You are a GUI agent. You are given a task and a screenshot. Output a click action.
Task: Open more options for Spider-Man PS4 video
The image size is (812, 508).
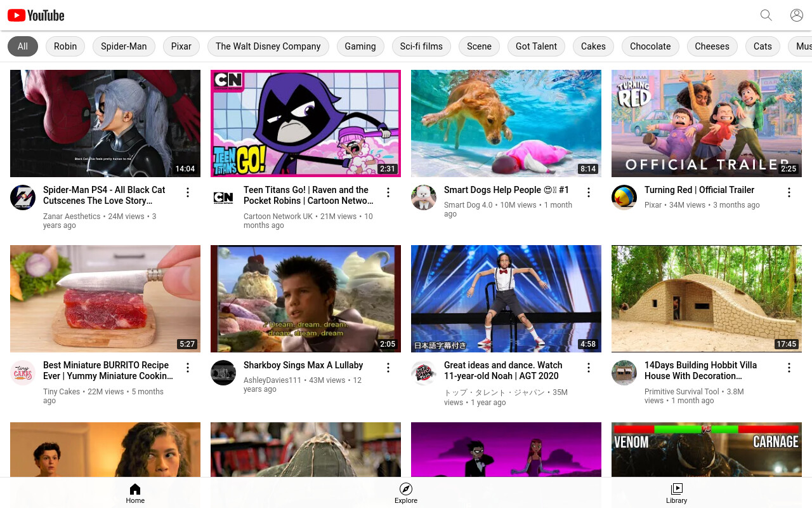[x=188, y=192]
